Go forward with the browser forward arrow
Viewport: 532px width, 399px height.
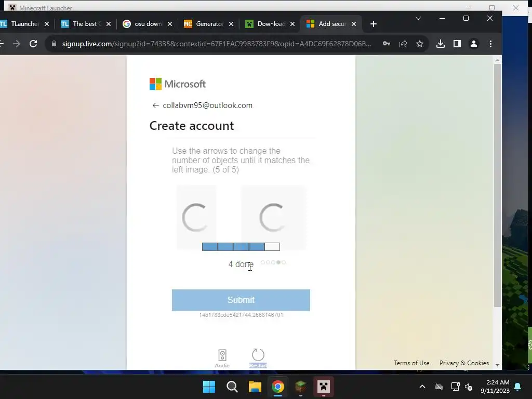(x=16, y=44)
